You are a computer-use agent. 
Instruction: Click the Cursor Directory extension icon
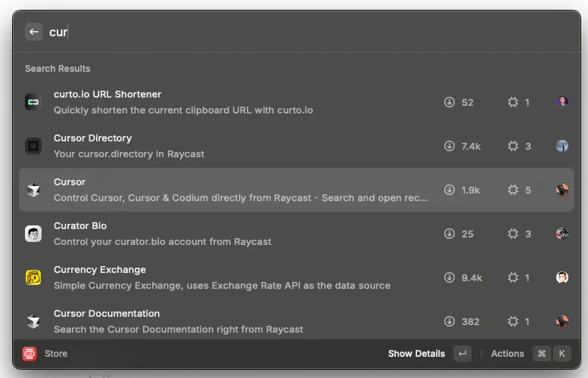pos(33,146)
